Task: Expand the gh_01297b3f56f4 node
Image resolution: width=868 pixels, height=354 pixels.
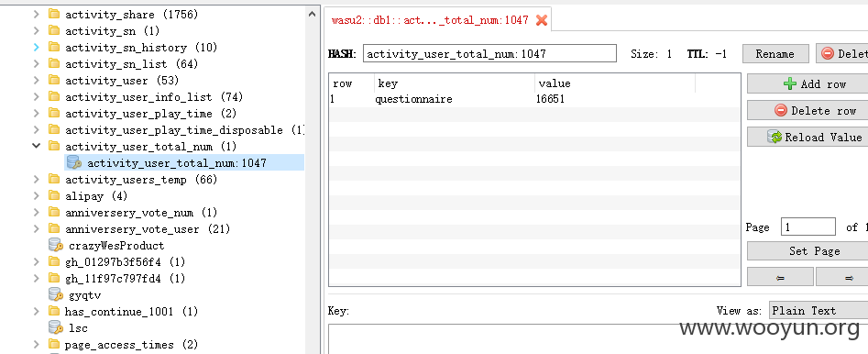Action: (x=37, y=261)
